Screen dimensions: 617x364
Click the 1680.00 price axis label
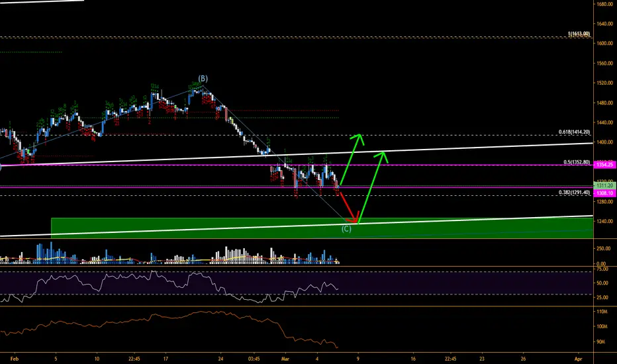pyautogui.click(x=605, y=5)
